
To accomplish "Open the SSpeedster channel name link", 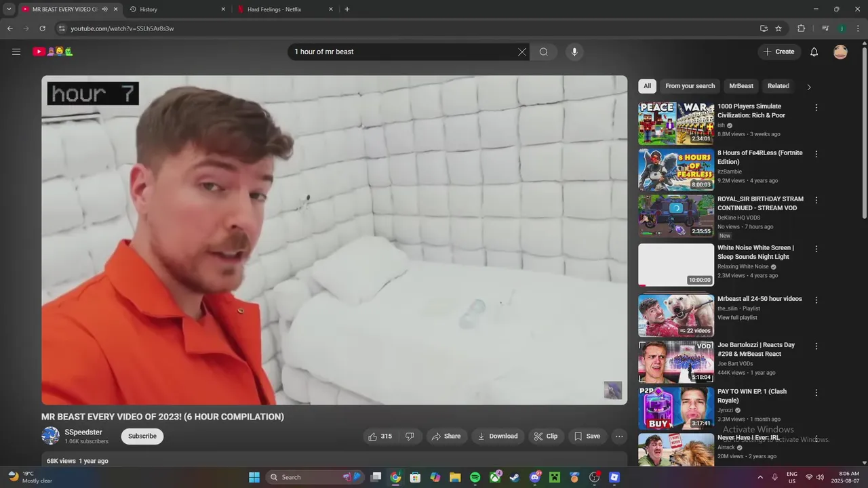I will 83,432.
